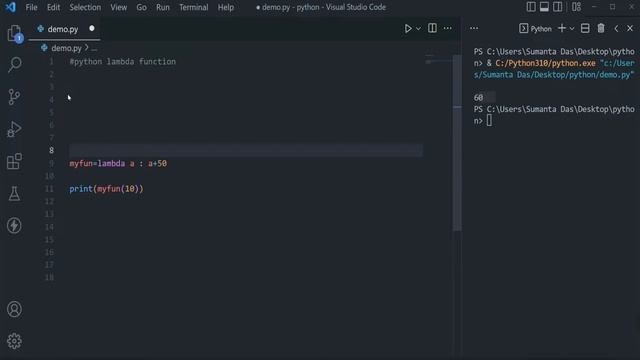This screenshot has width=640, height=360.
Task: Open the Selection menu
Action: tap(85, 7)
